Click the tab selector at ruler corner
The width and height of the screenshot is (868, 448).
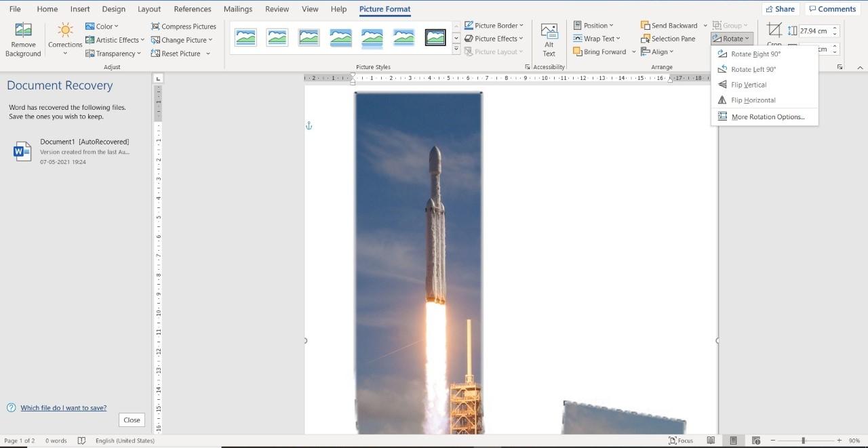158,79
